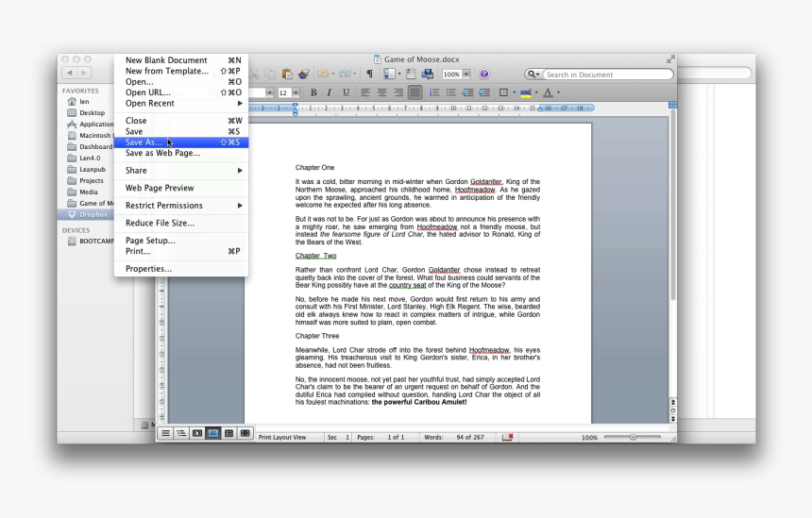Select the numbered list icon
812x518 pixels.
pos(451,92)
